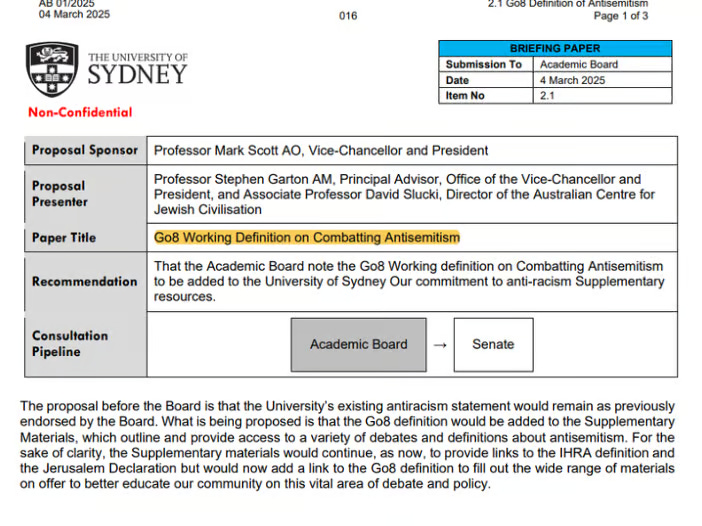Click the 'Consultation Pipeline' row header
Viewport: 702px width, 526px height.
(x=85, y=344)
